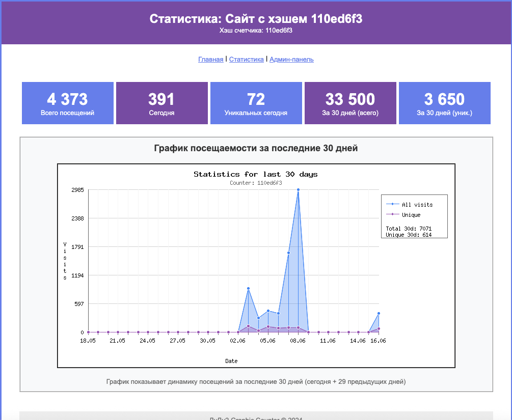
Task: Click the All visits data point on 05.06
Action: (268, 311)
